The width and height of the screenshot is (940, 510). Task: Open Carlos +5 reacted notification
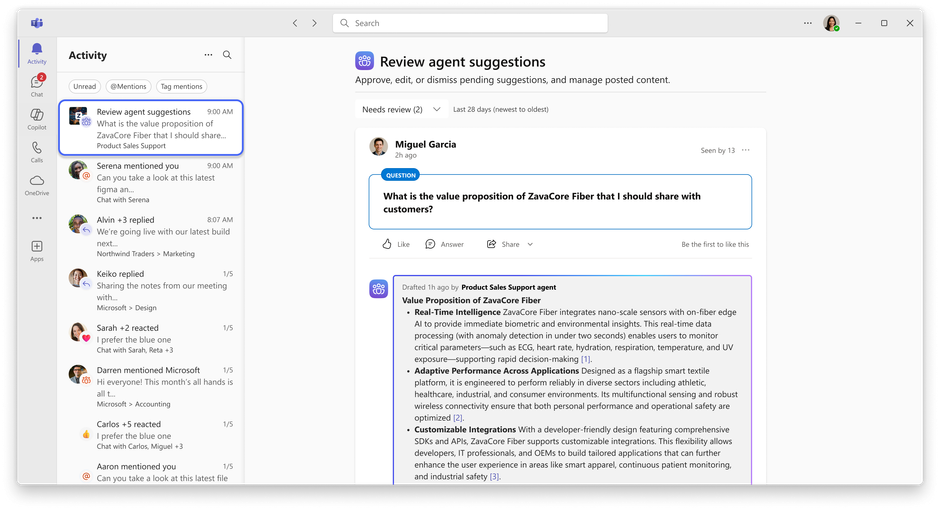(150, 434)
